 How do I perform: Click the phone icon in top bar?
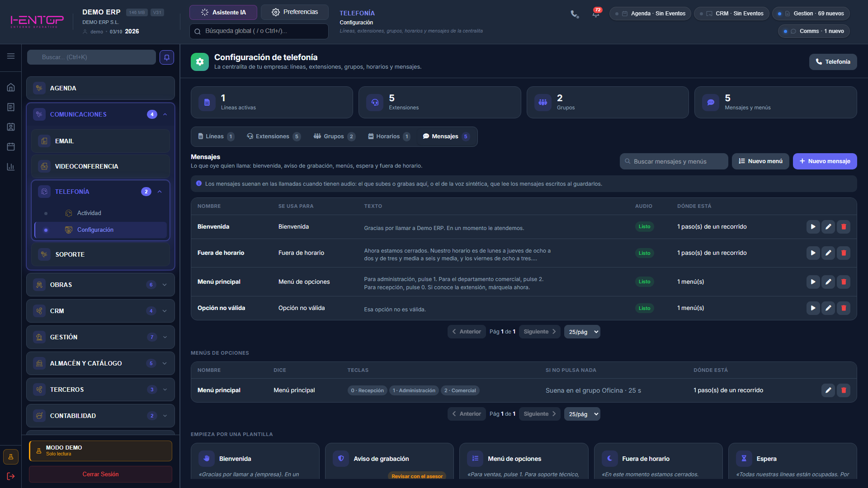[x=575, y=14]
